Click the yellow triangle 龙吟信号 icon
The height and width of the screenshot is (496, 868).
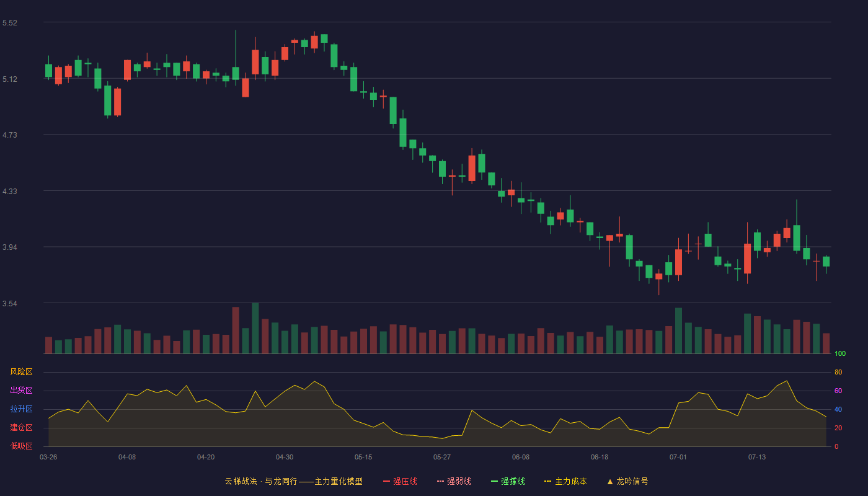tap(609, 481)
